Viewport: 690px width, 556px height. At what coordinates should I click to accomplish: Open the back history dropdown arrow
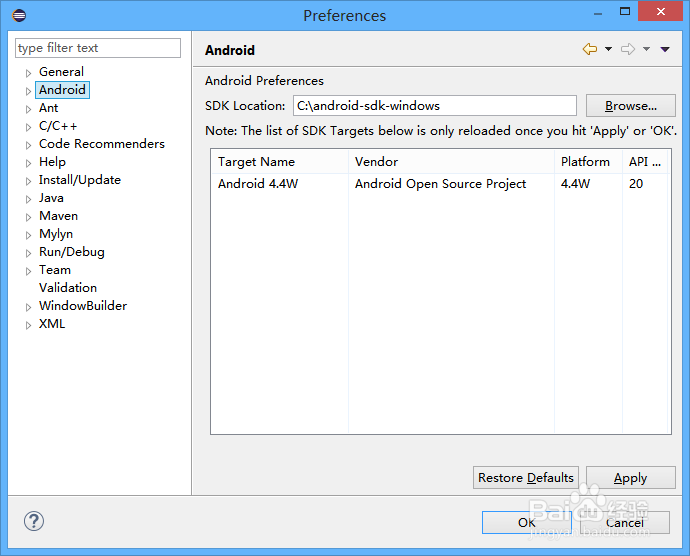[608, 50]
